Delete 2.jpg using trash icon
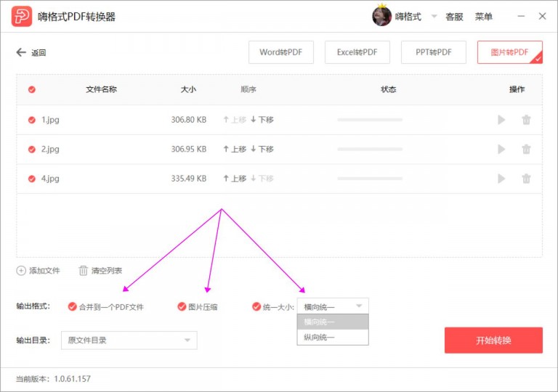 526,149
